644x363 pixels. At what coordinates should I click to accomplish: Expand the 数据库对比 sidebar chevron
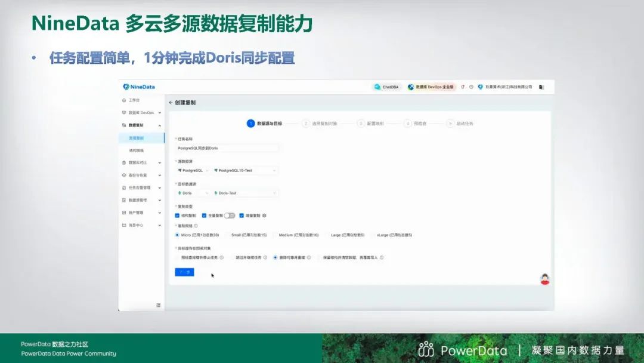160,163
